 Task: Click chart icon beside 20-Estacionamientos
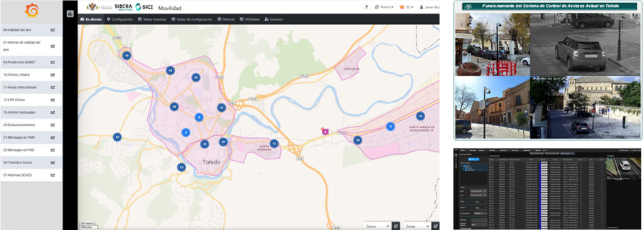tap(53, 125)
